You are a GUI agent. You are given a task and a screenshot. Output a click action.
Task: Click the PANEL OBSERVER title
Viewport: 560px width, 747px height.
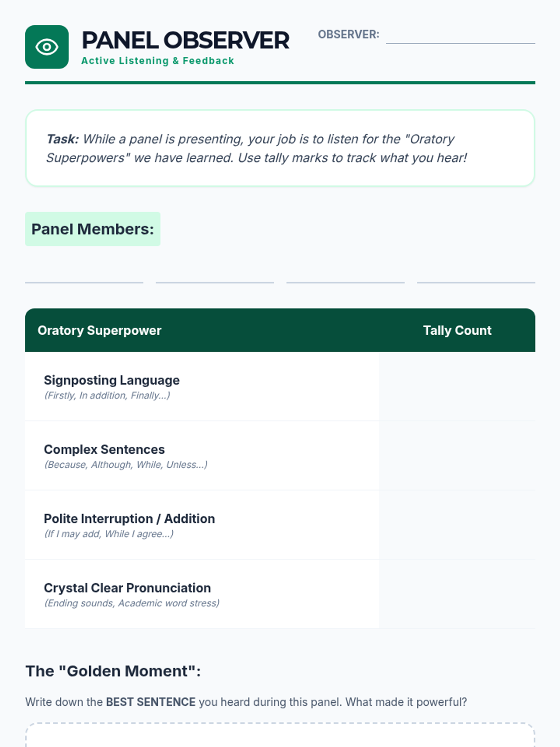185,40
